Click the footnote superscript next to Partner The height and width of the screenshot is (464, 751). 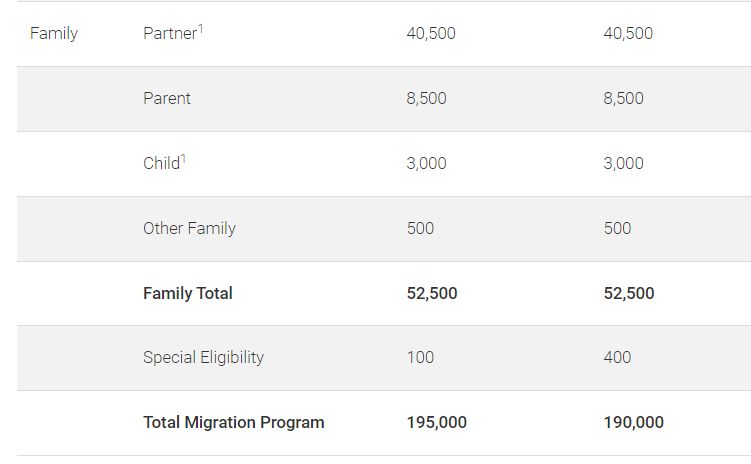pyautogui.click(x=200, y=28)
